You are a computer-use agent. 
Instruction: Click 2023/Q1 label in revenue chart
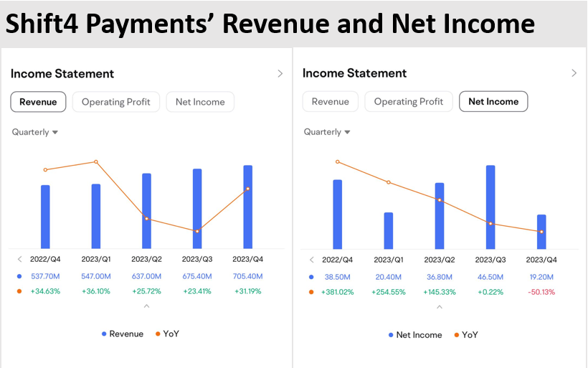[x=96, y=259]
